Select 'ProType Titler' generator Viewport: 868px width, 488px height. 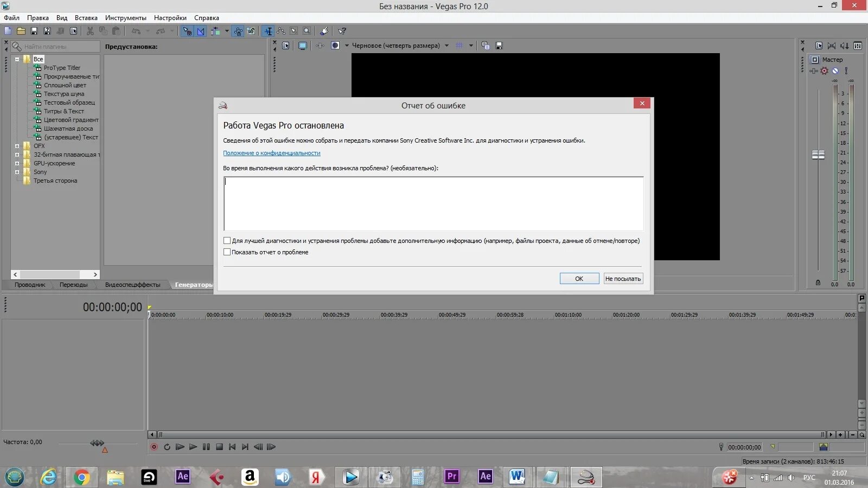tap(62, 68)
